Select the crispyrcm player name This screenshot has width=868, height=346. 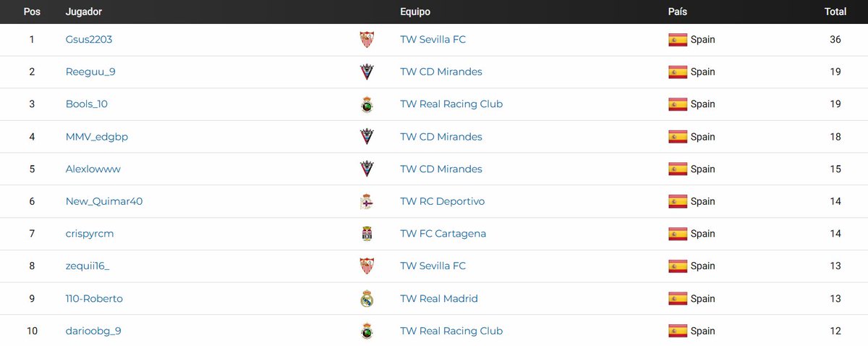coord(90,234)
